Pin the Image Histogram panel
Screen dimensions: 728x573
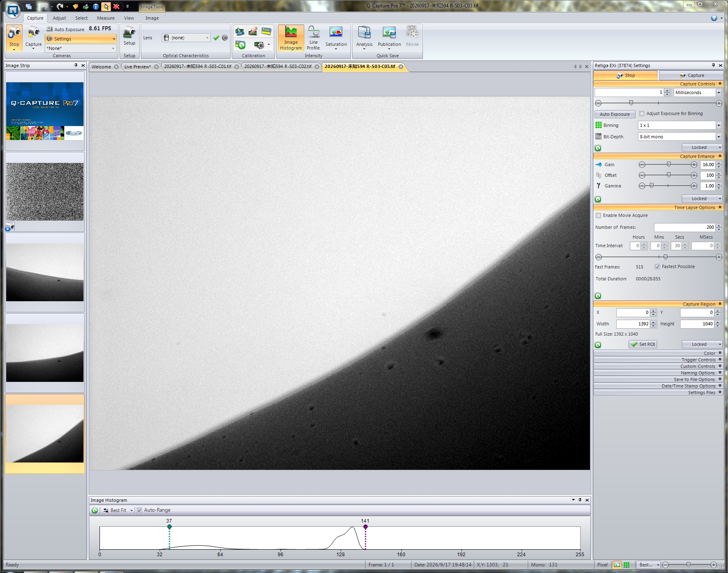580,500
